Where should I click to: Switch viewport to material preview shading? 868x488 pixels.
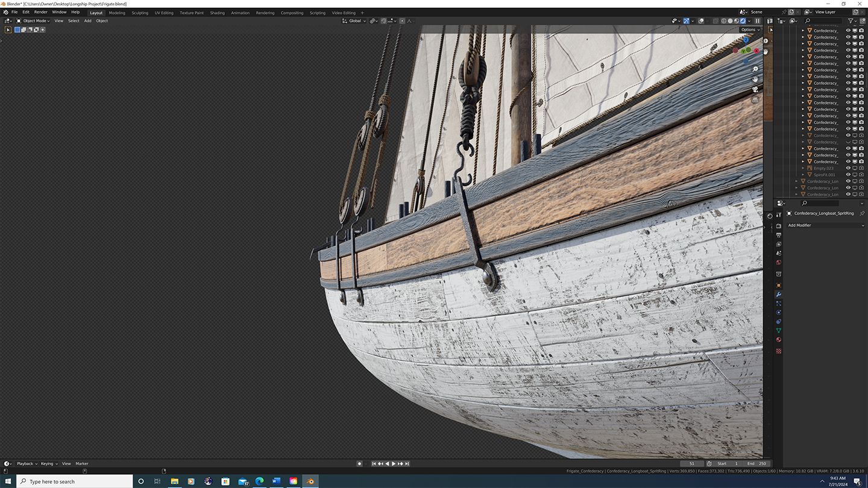point(736,20)
